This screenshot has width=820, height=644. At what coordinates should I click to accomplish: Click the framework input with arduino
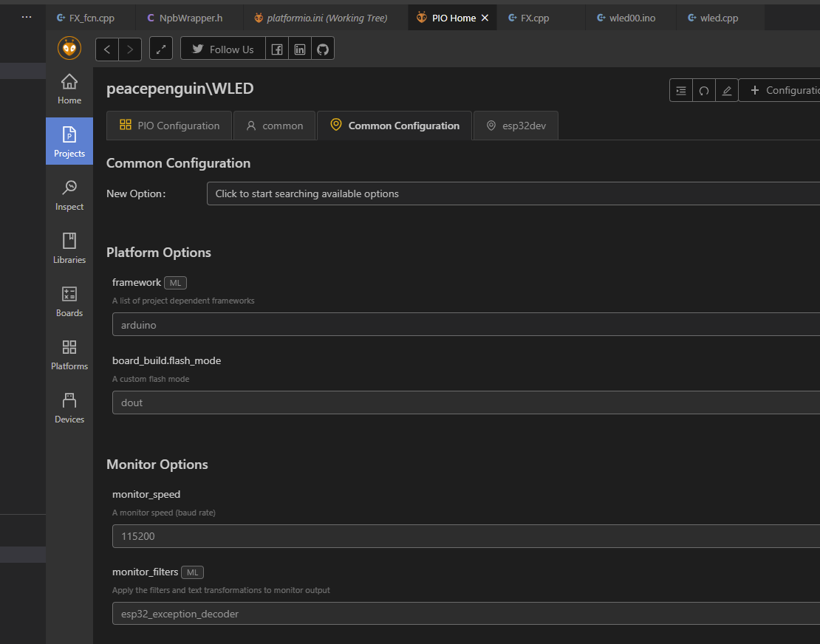[x=466, y=325]
